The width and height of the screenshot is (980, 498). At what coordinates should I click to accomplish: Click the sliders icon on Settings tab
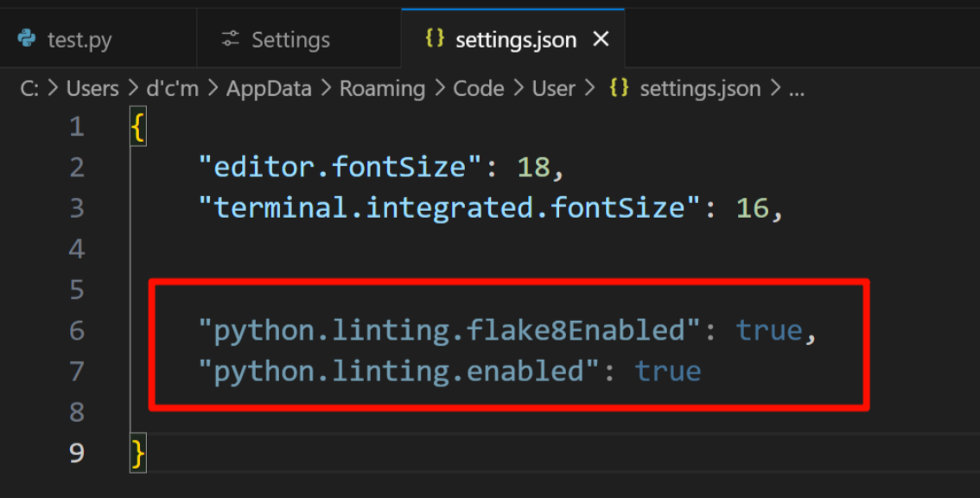[x=231, y=39]
